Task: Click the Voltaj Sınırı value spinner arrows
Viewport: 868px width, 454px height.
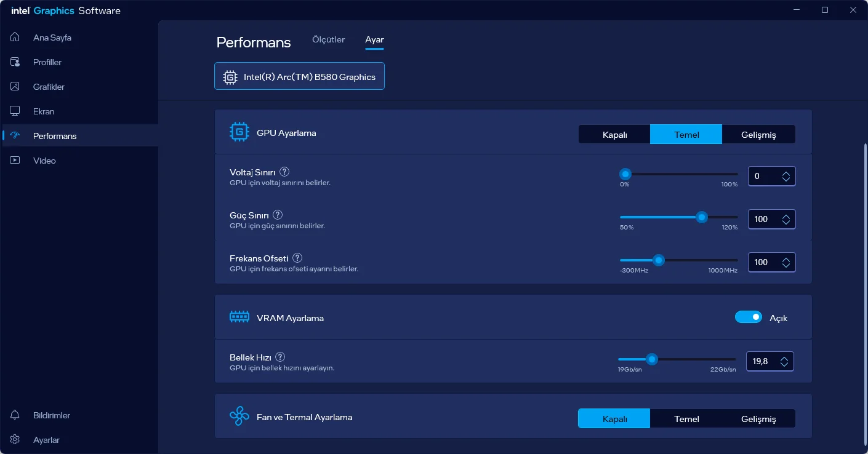Action: point(786,177)
